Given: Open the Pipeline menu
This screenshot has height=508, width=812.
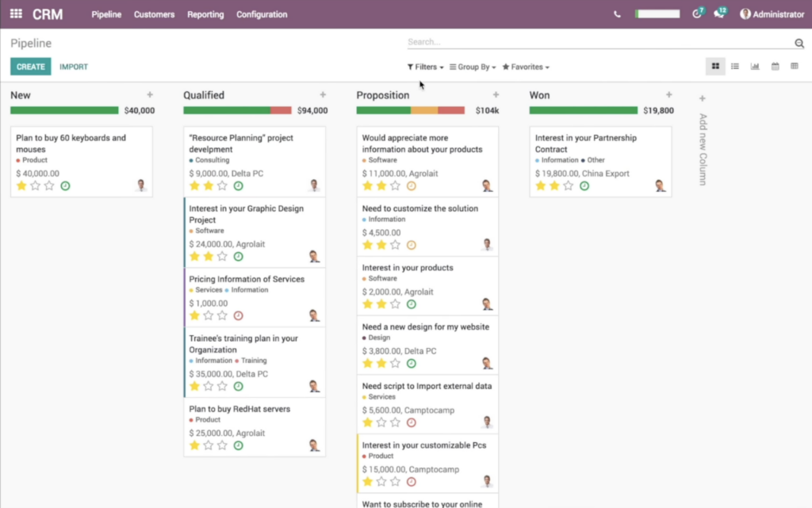Looking at the screenshot, I should click(106, 14).
